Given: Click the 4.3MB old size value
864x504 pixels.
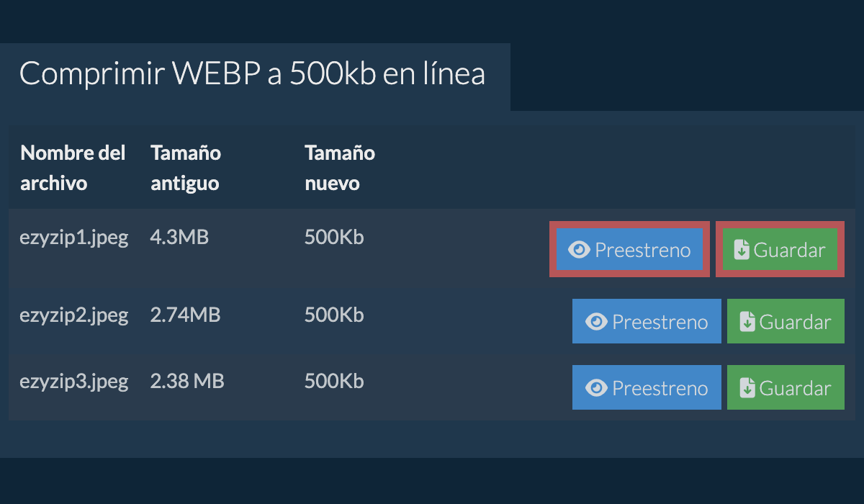Looking at the screenshot, I should tap(179, 238).
